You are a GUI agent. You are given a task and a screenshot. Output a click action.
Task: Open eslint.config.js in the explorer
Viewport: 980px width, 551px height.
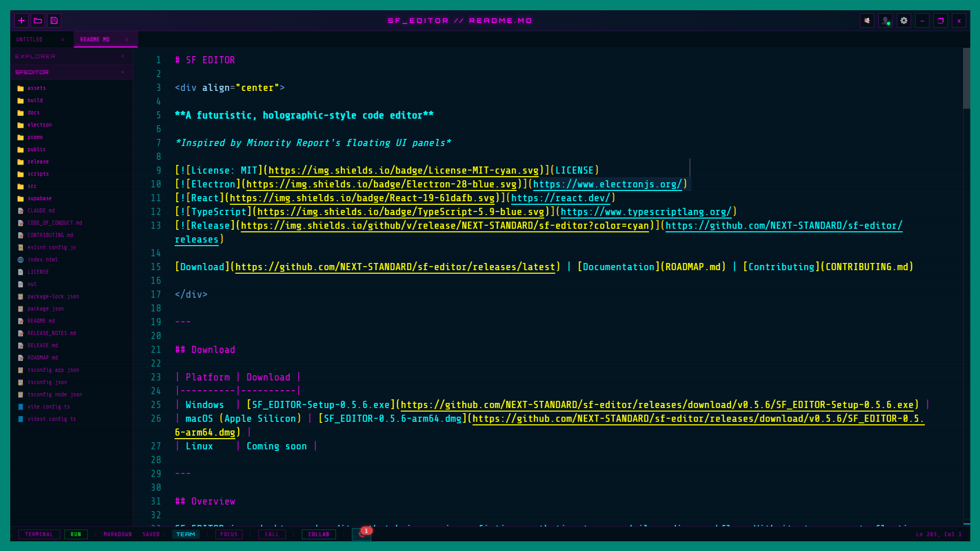tap(71, 247)
